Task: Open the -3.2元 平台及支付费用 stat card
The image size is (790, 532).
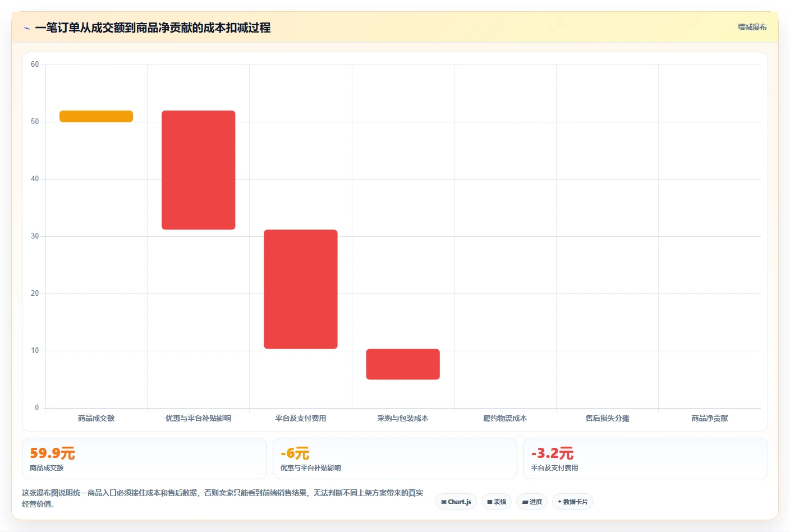Action: [x=645, y=458]
